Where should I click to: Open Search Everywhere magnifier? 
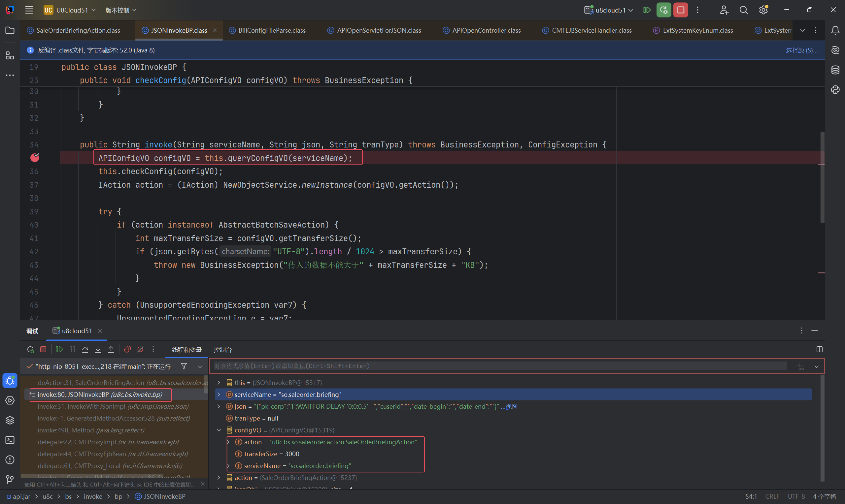(x=743, y=10)
